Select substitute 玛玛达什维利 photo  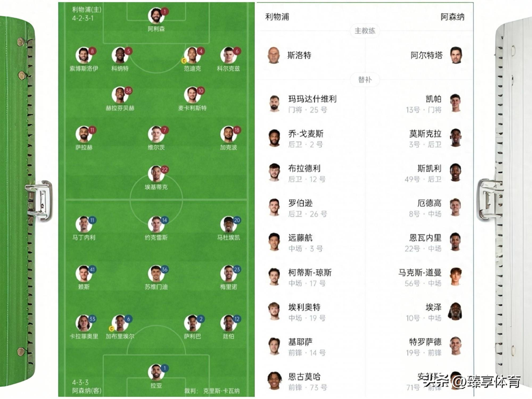pyautogui.click(x=274, y=104)
